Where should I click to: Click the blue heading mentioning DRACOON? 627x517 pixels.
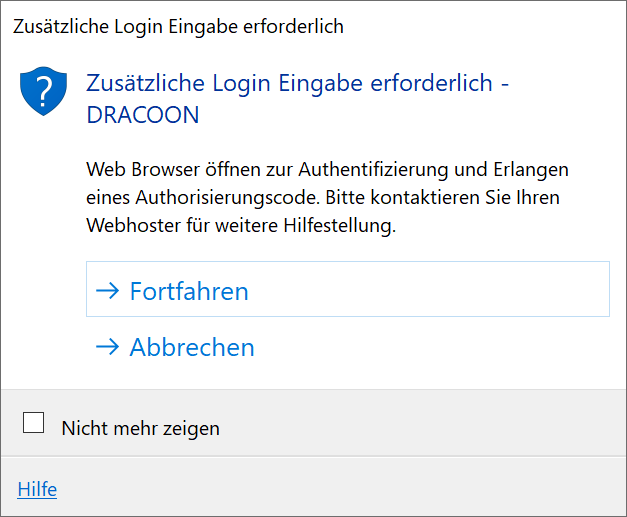click(x=298, y=99)
